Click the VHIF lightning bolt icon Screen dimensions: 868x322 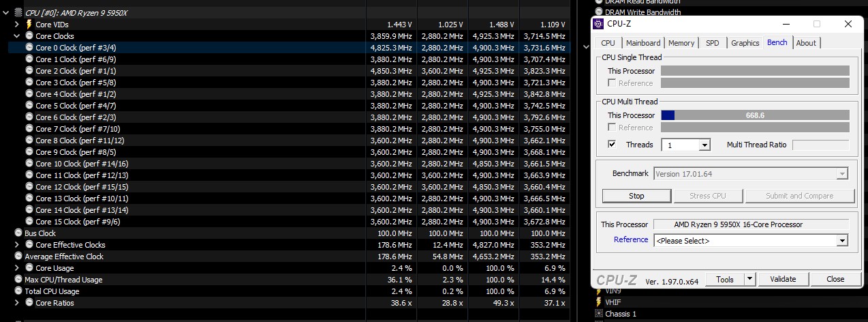click(x=599, y=302)
